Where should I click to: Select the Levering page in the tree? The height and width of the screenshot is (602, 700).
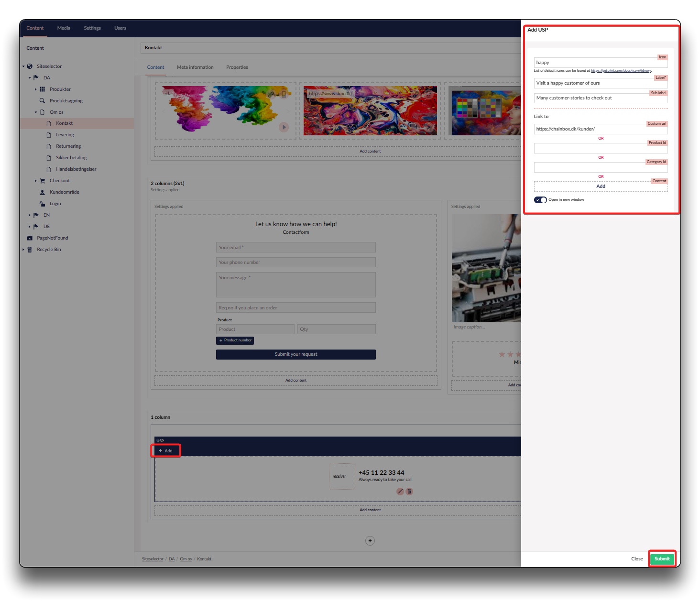pos(65,135)
